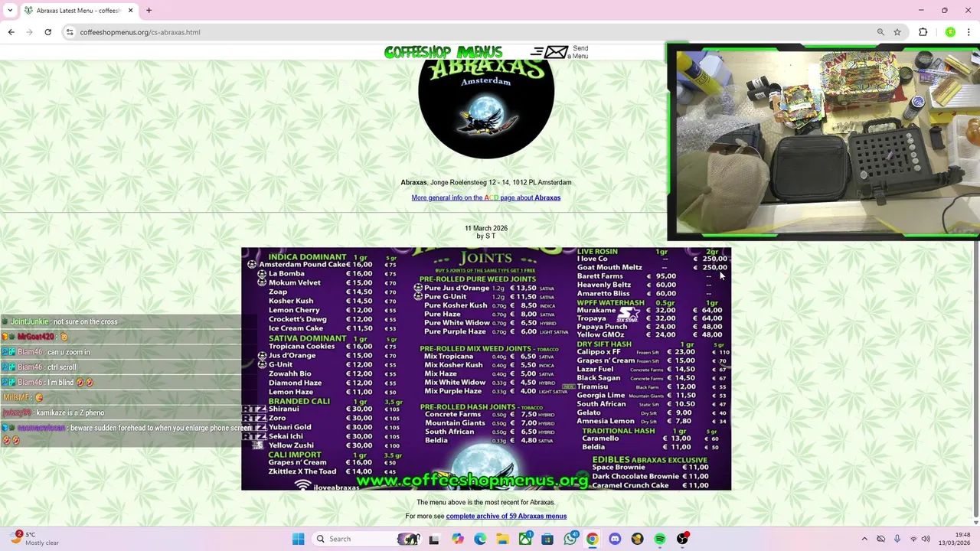Click the Amnesia Lemon entry

pos(606,421)
